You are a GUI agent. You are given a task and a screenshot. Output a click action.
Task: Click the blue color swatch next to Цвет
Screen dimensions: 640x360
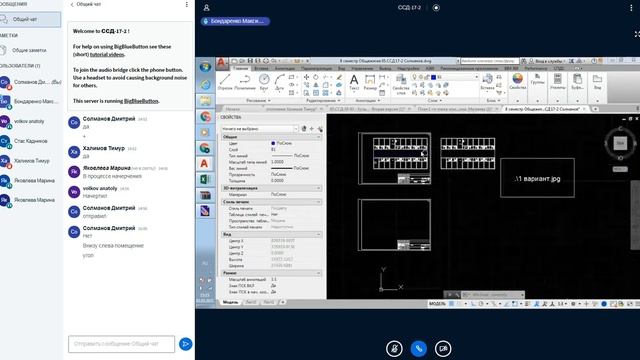point(273,143)
